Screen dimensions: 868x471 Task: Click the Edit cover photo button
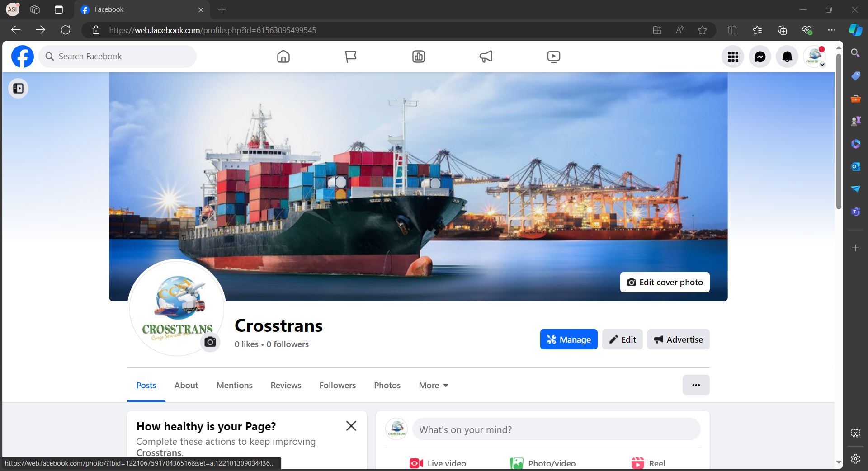(x=665, y=282)
